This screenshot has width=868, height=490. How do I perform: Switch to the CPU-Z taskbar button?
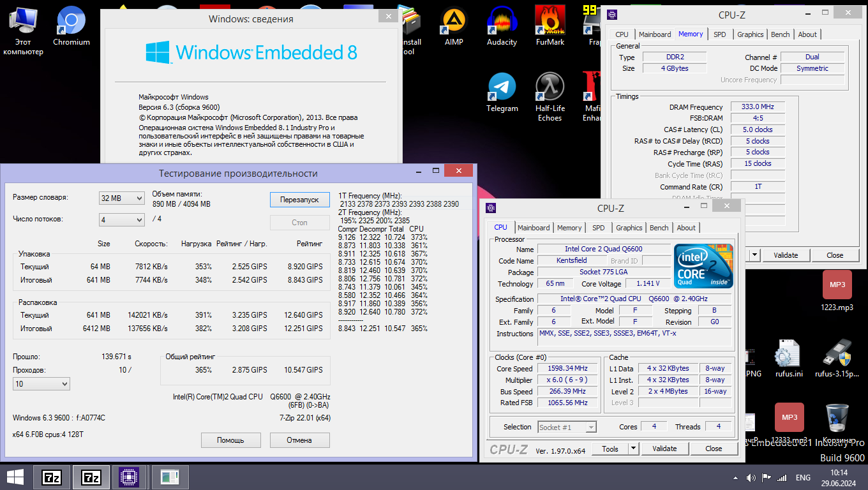pyautogui.click(x=130, y=477)
